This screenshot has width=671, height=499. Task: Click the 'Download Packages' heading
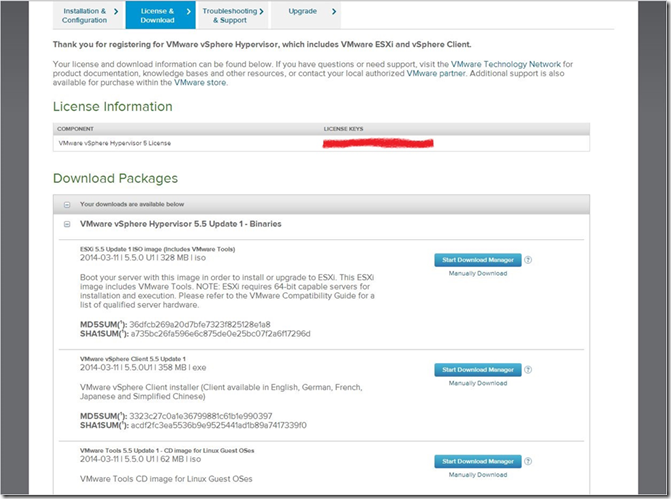(x=115, y=178)
